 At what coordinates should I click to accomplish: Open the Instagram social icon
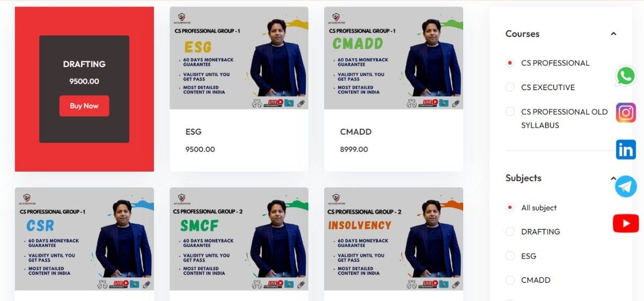[626, 113]
